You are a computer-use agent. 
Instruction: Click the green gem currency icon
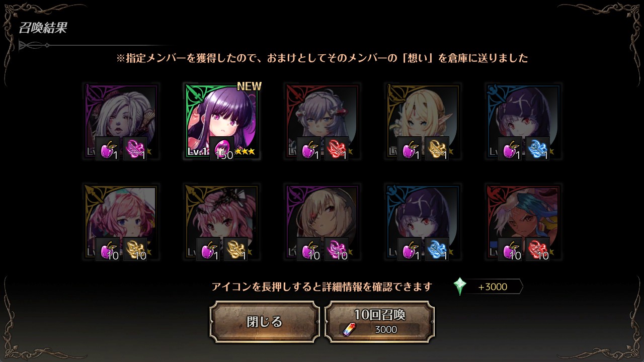point(460,287)
